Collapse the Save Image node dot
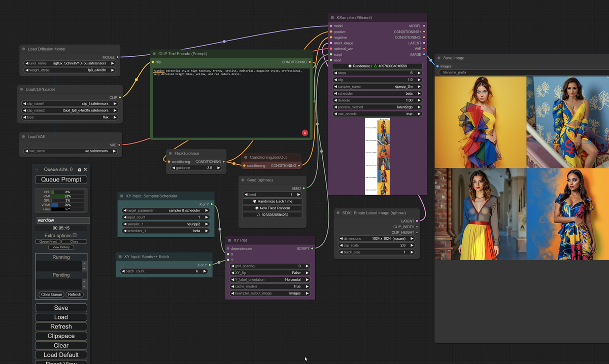 click(x=439, y=58)
